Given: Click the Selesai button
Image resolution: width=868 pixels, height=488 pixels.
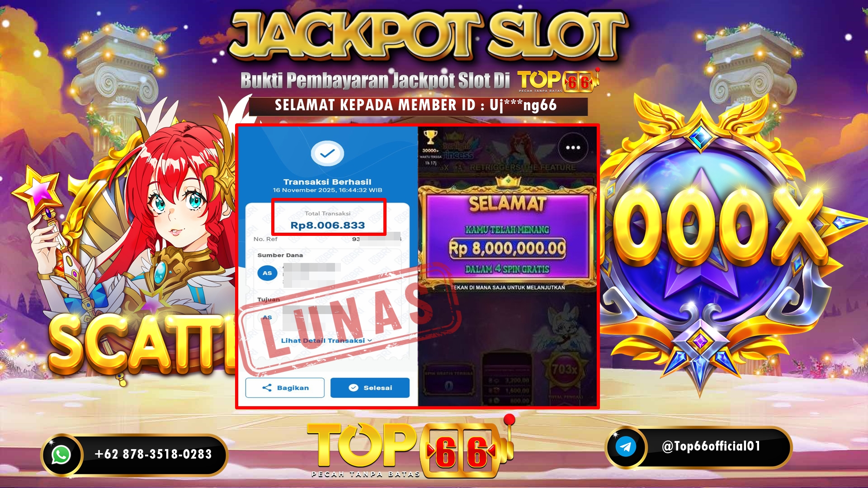Looking at the screenshot, I should coord(370,388).
